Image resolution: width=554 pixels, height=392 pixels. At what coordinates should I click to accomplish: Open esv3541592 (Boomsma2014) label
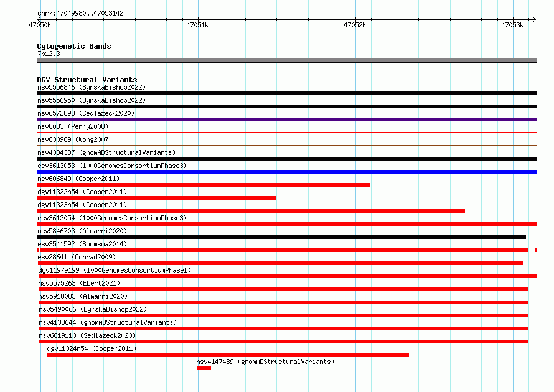(82, 244)
